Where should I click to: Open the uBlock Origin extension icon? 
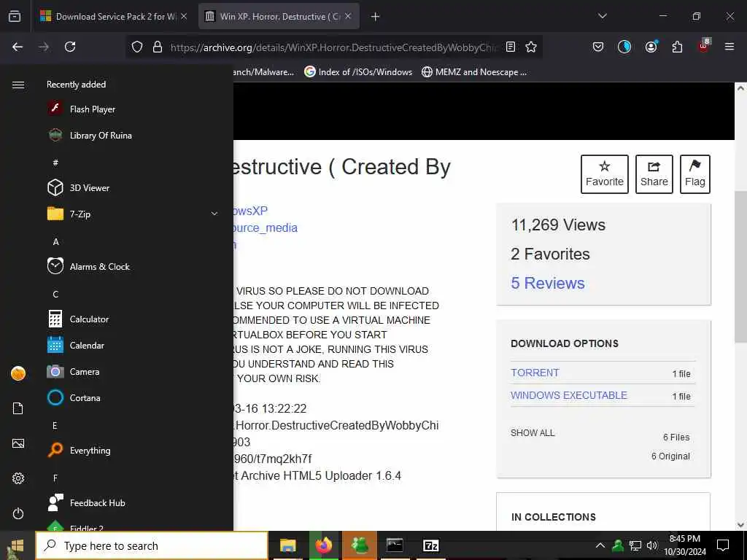click(x=704, y=46)
